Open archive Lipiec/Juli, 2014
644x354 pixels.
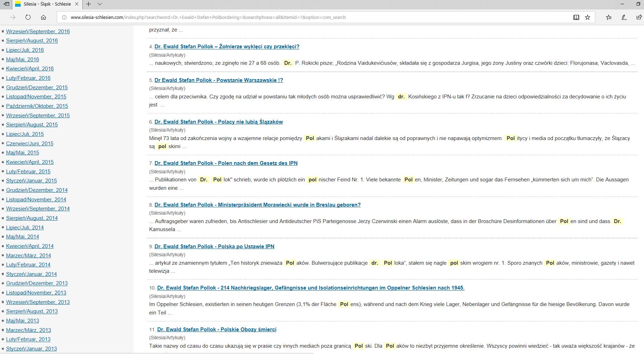(x=25, y=228)
